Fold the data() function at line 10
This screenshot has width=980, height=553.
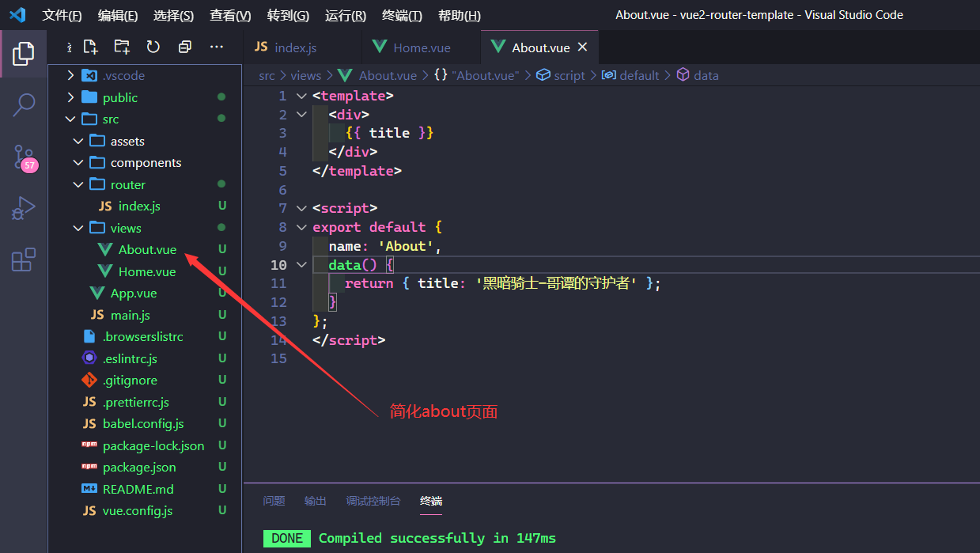click(301, 265)
